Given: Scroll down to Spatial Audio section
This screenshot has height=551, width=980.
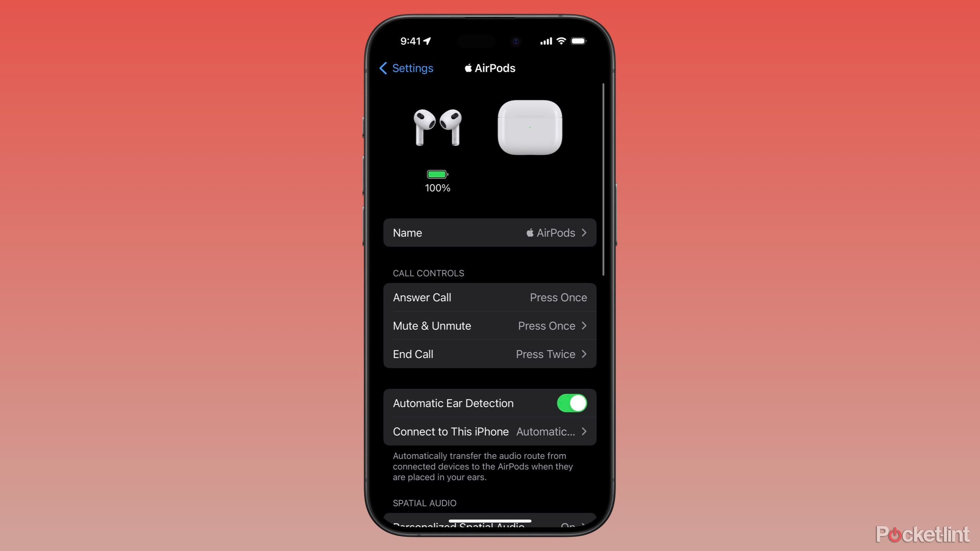Looking at the screenshot, I should [425, 502].
